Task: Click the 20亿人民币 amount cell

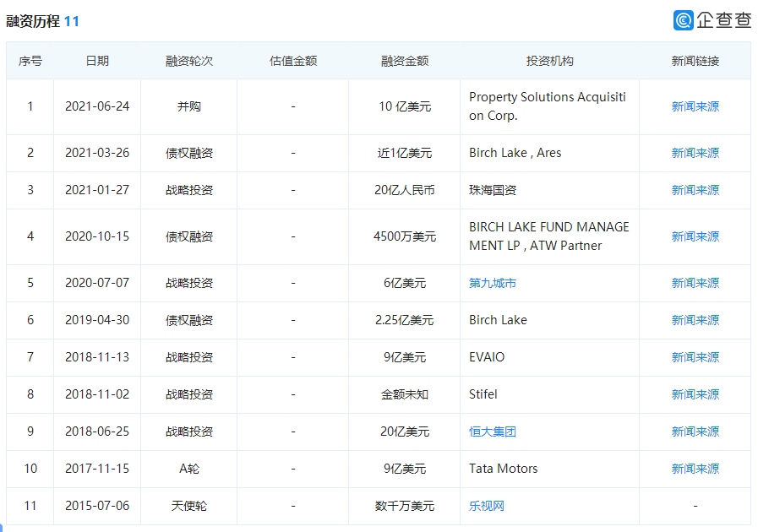Action: coord(405,190)
